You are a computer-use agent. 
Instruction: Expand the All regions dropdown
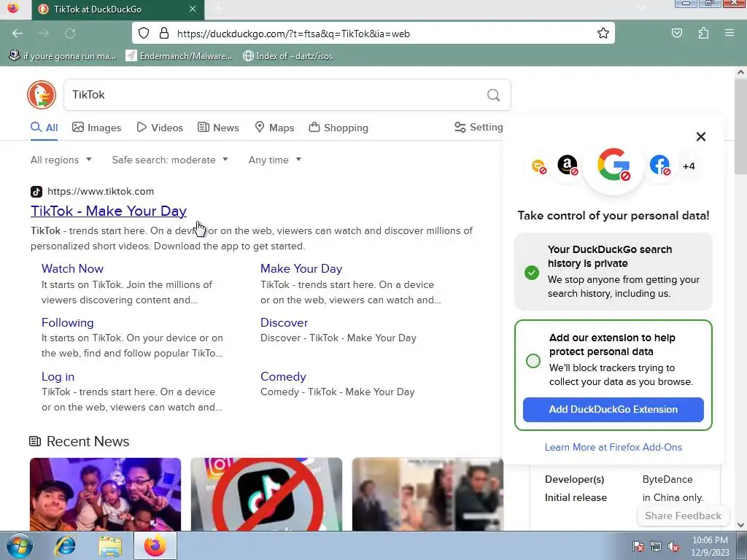tap(61, 160)
